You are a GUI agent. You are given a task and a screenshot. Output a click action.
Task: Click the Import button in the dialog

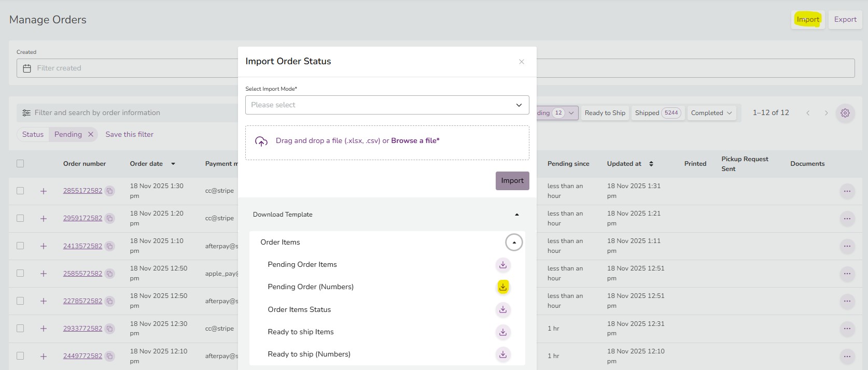(512, 181)
